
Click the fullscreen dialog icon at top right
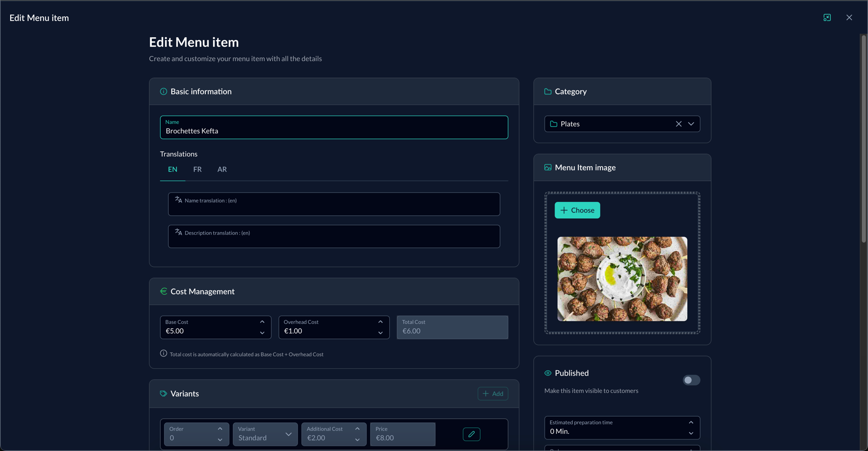[x=827, y=18]
